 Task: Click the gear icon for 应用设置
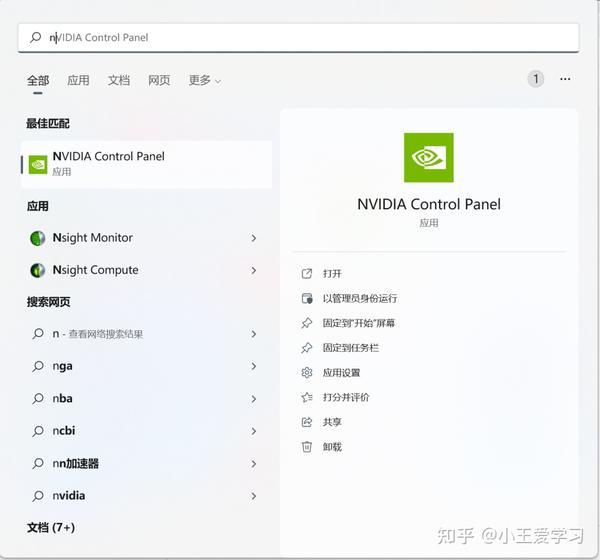(x=307, y=372)
